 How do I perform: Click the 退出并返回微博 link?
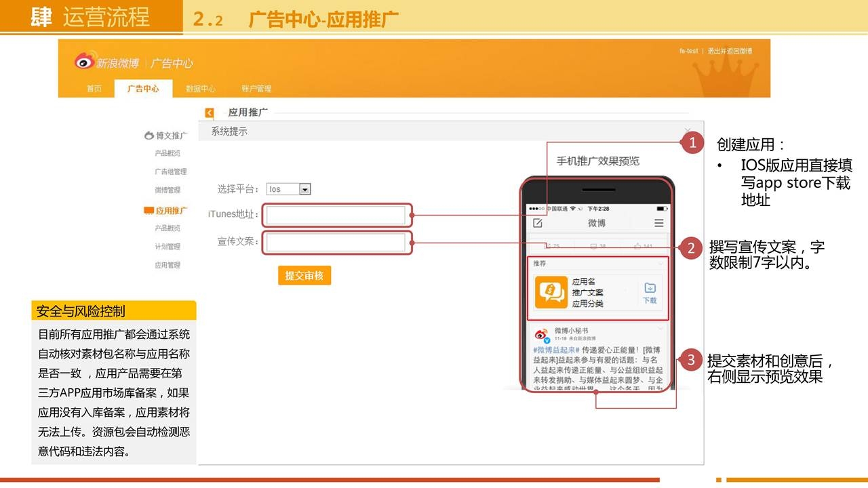point(729,52)
